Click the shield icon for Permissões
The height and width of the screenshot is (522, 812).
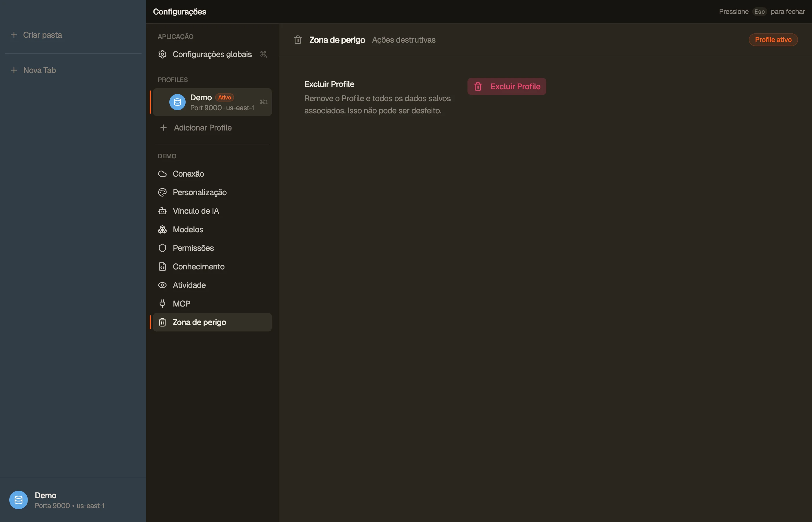162,248
